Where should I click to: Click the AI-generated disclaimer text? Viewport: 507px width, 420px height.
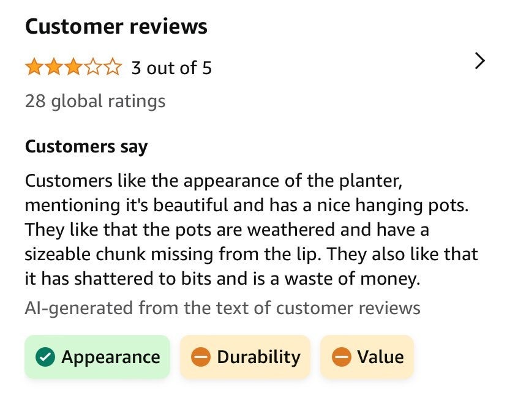223,307
